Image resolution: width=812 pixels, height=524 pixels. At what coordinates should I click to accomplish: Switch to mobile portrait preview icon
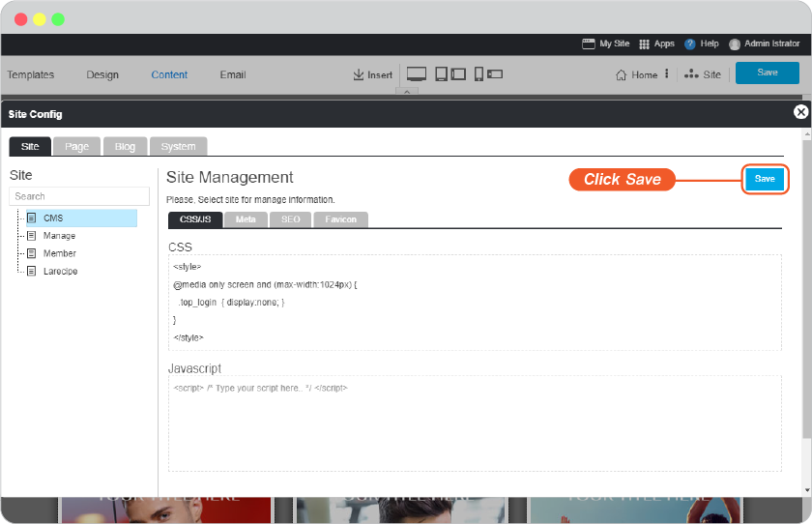click(x=479, y=74)
